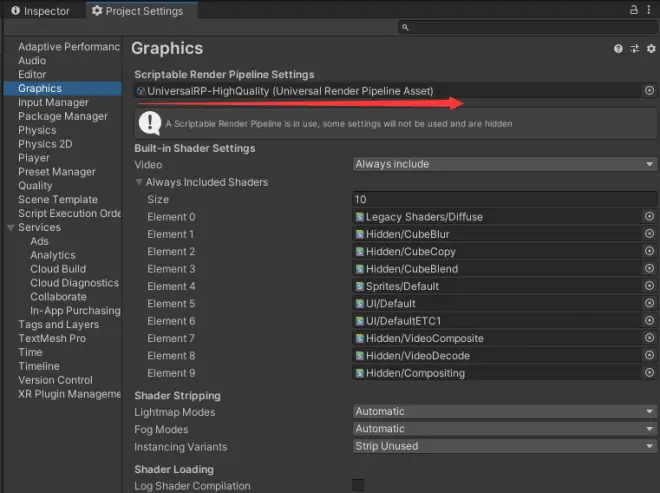Open the Analytics service settings

click(53, 255)
